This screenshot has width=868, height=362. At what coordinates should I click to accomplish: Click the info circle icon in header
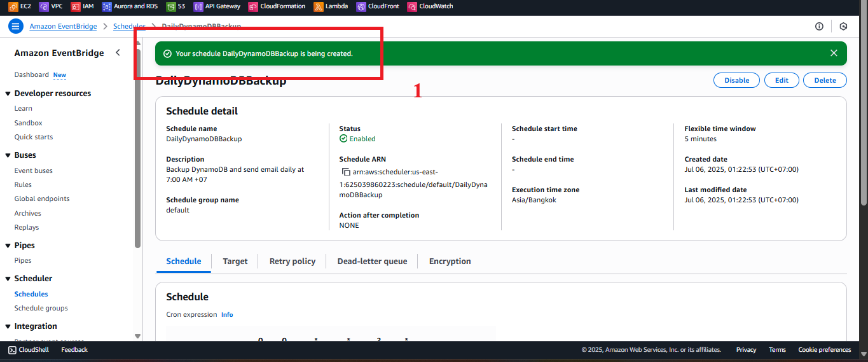[819, 26]
